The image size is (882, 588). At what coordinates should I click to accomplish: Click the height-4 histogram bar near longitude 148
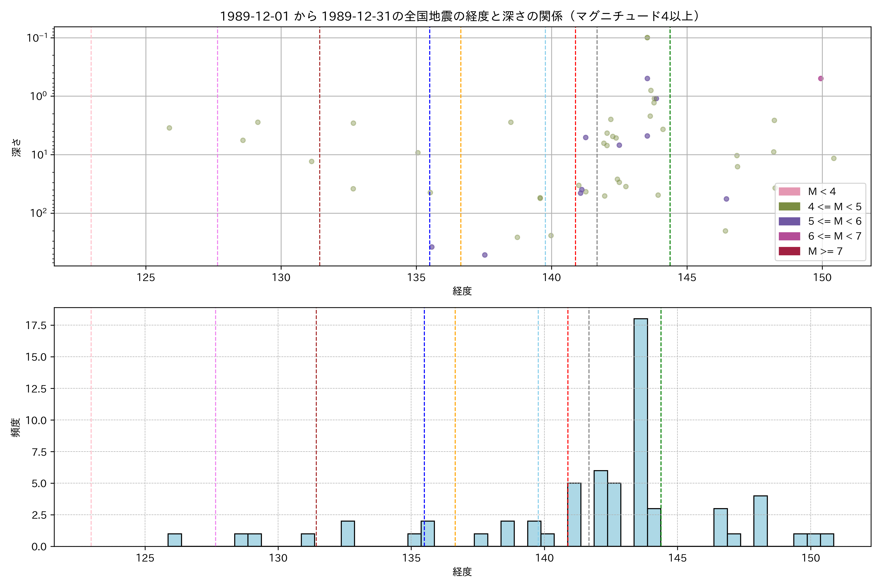(760, 521)
